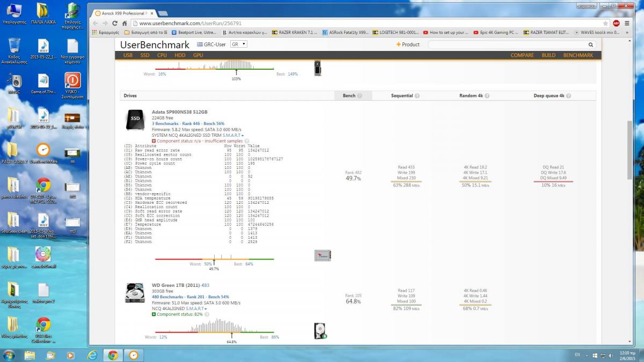Click the Chrome back arrow
Image resolution: width=644 pixels, height=362 pixels.
[x=96, y=23]
